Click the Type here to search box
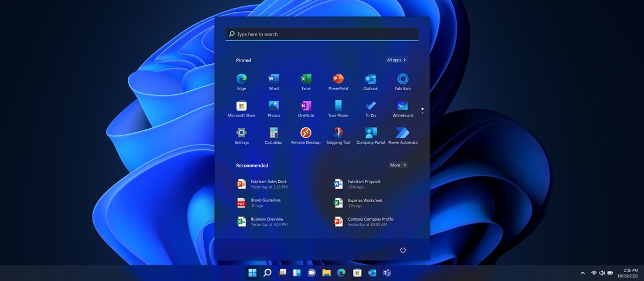The width and height of the screenshot is (644, 281). coord(322,34)
